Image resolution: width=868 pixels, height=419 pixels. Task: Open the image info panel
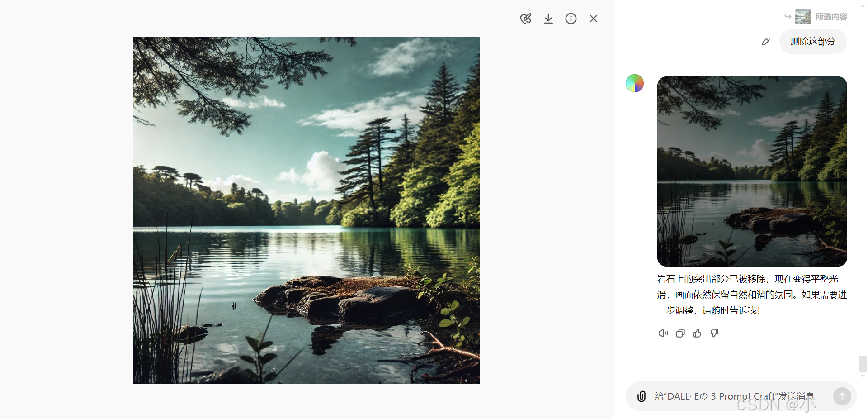click(571, 19)
